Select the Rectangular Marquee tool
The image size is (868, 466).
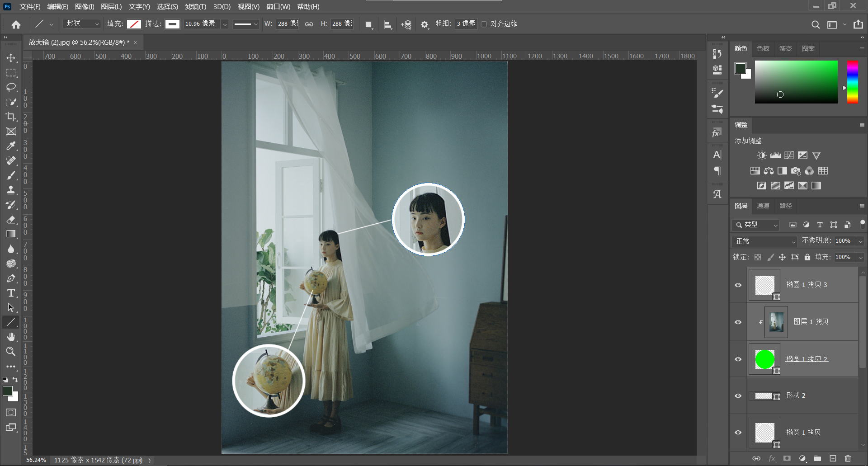(11, 73)
